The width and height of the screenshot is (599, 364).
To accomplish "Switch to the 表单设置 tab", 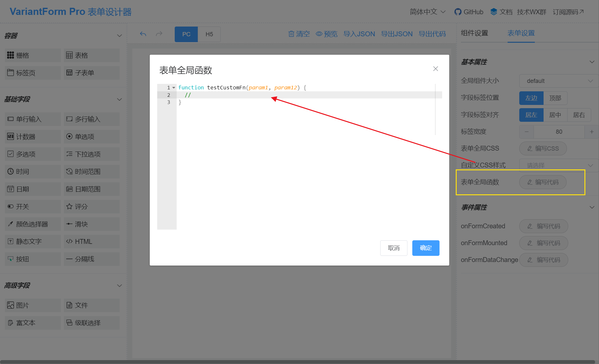I will click(x=521, y=33).
